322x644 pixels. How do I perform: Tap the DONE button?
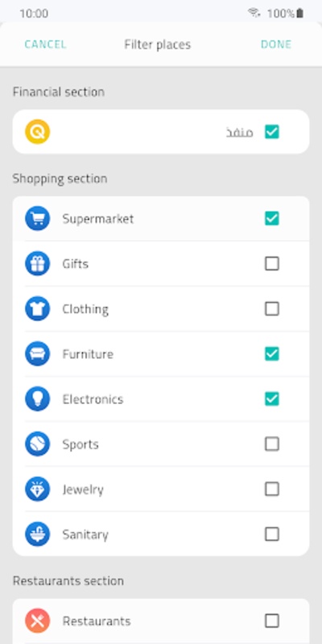(x=276, y=44)
